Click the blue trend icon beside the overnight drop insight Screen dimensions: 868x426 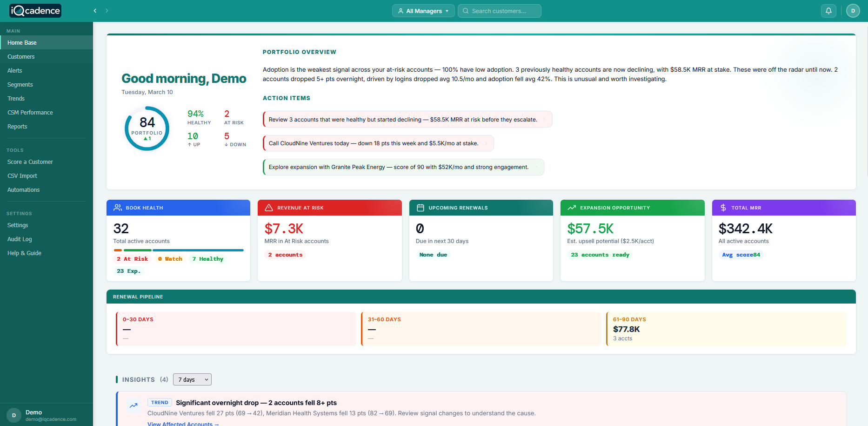point(134,406)
